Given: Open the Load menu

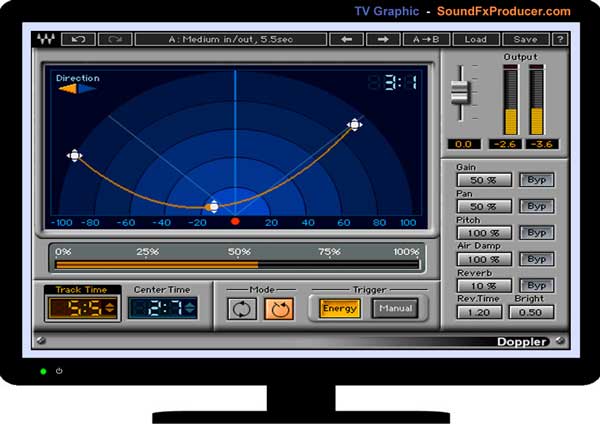Looking at the screenshot, I should [476, 39].
